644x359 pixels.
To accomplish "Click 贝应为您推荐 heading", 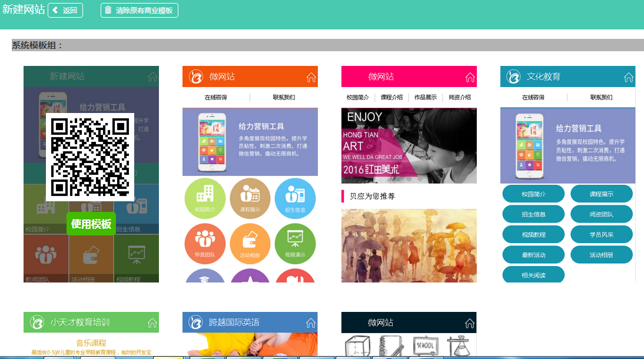I will point(372,197).
